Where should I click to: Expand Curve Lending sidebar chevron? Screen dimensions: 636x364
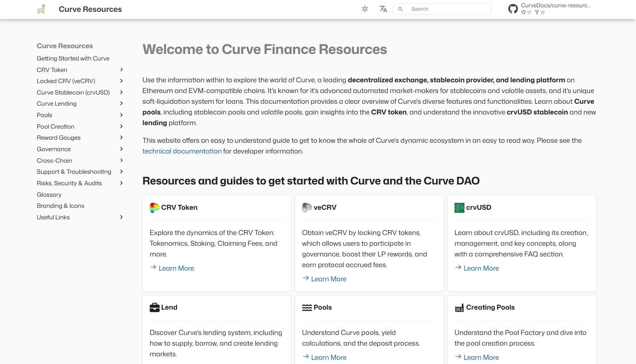[121, 103]
